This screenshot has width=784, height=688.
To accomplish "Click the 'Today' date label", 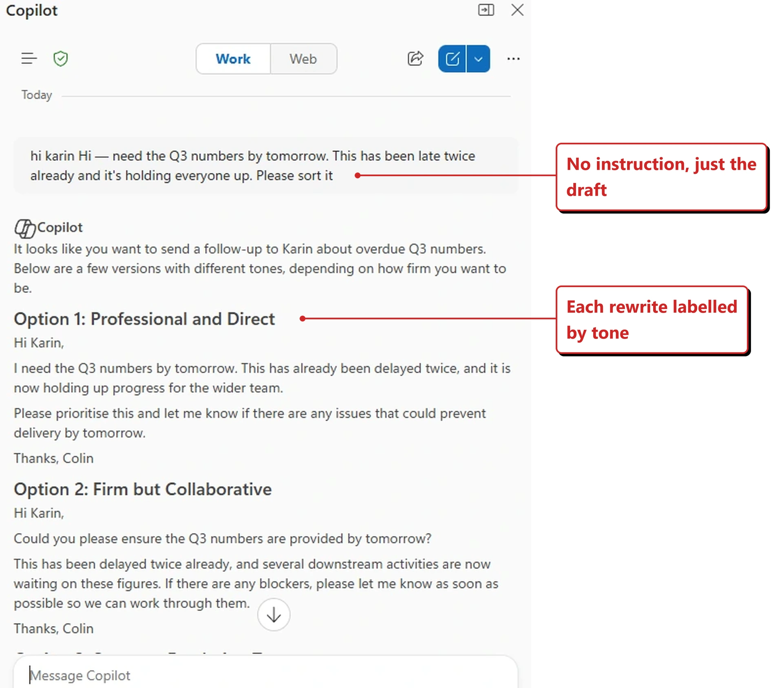I will point(37,95).
